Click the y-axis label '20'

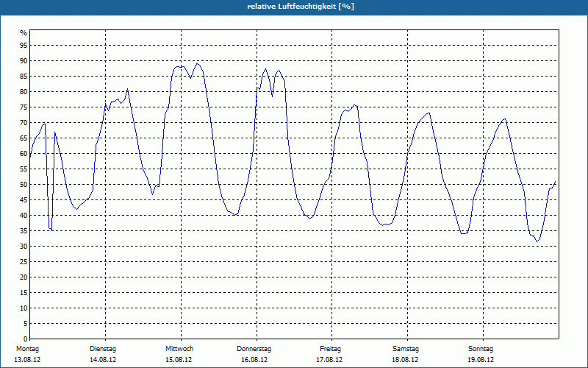click(24, 277)
